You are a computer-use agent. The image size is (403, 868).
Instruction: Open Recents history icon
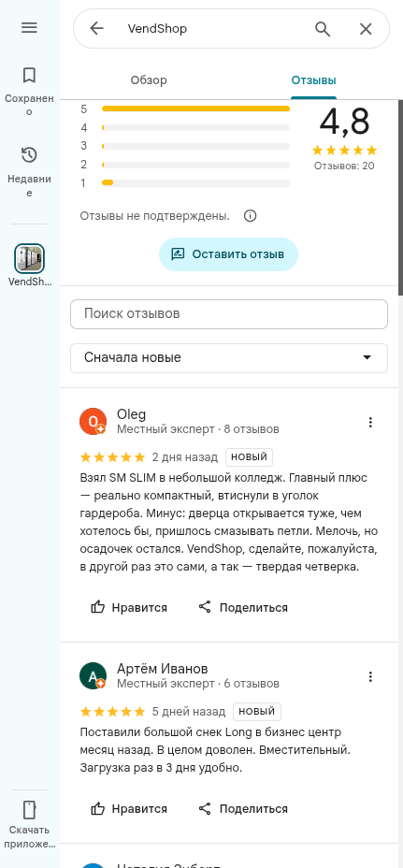[x=29, y=155]
